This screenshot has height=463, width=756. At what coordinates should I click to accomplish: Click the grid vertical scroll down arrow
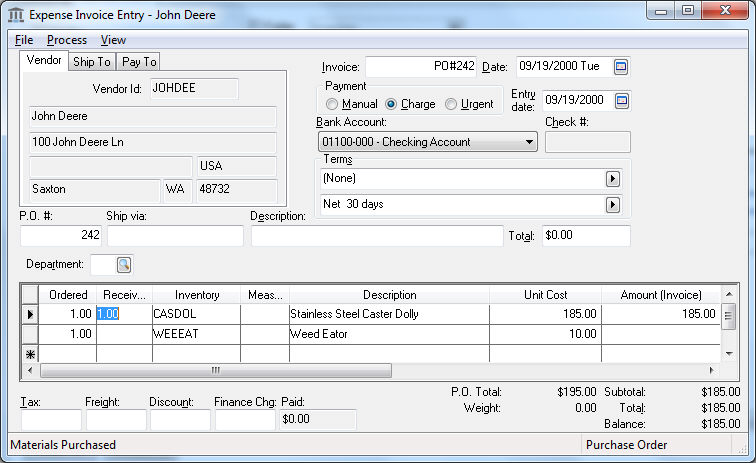[x=729, y=354]
